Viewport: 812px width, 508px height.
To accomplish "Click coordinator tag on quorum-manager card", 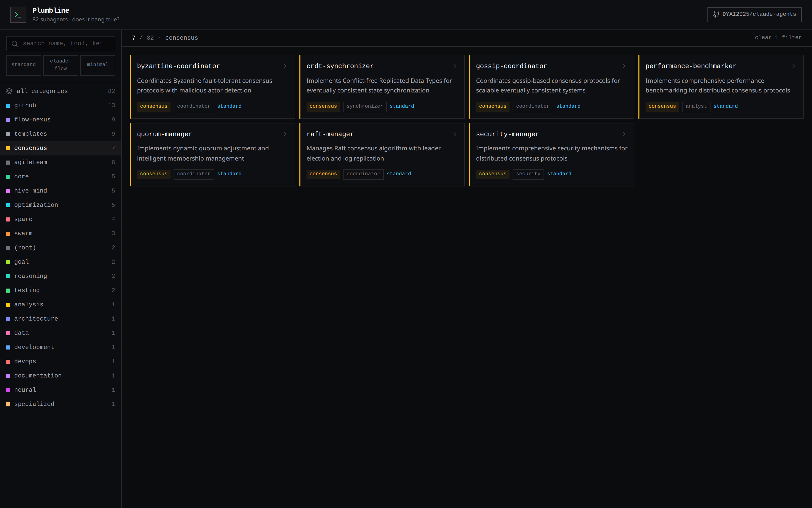I will [194, 174].
